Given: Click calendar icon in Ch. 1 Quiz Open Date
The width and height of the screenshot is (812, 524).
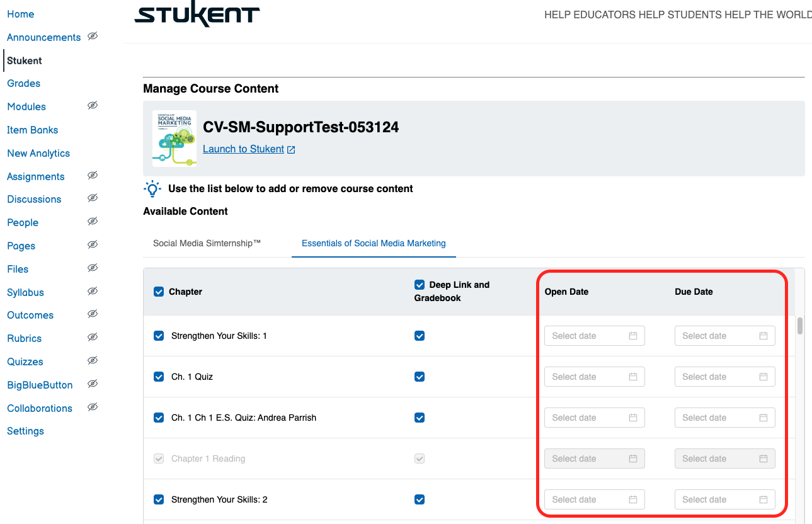Looking at the screenshot, I should (x=633, y=377).
